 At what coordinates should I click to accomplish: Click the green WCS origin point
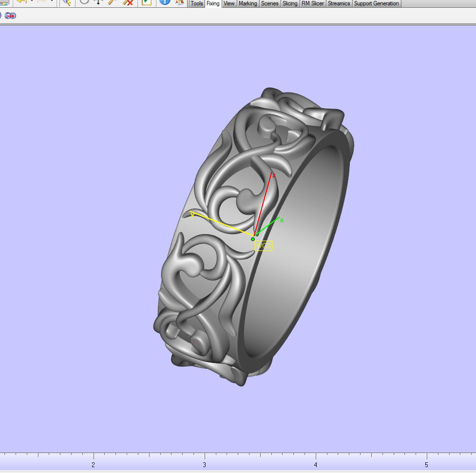pyautogui.click(x=253, y=239)
